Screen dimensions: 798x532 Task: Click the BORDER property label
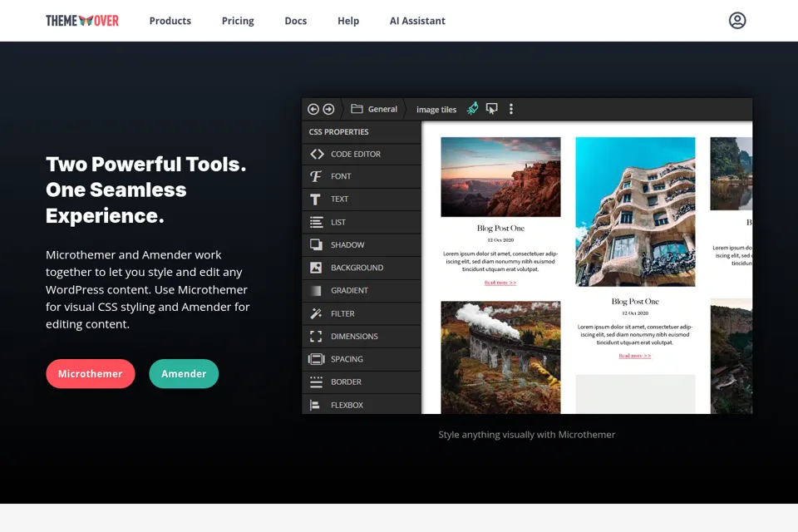pyautogui.click(x=346, y=382)
